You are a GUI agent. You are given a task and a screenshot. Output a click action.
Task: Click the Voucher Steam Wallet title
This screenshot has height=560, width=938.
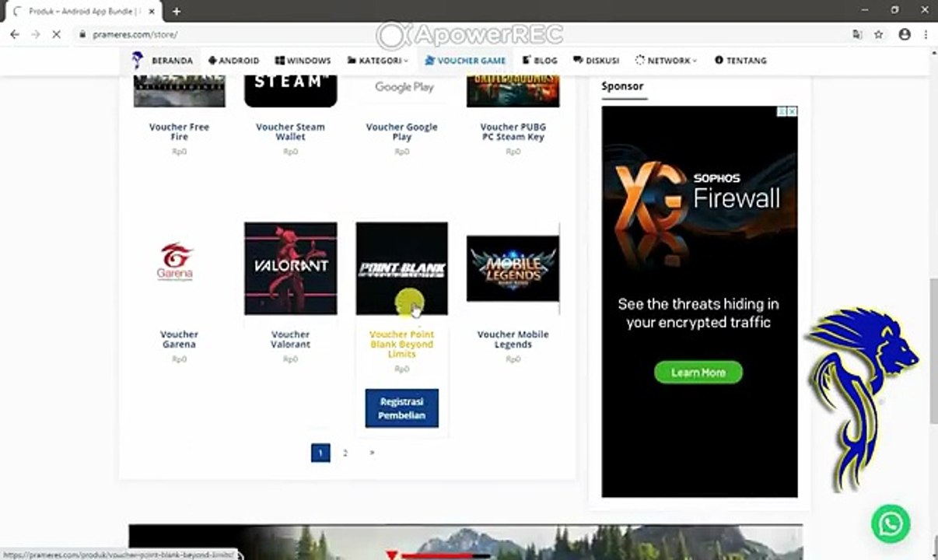291,131
